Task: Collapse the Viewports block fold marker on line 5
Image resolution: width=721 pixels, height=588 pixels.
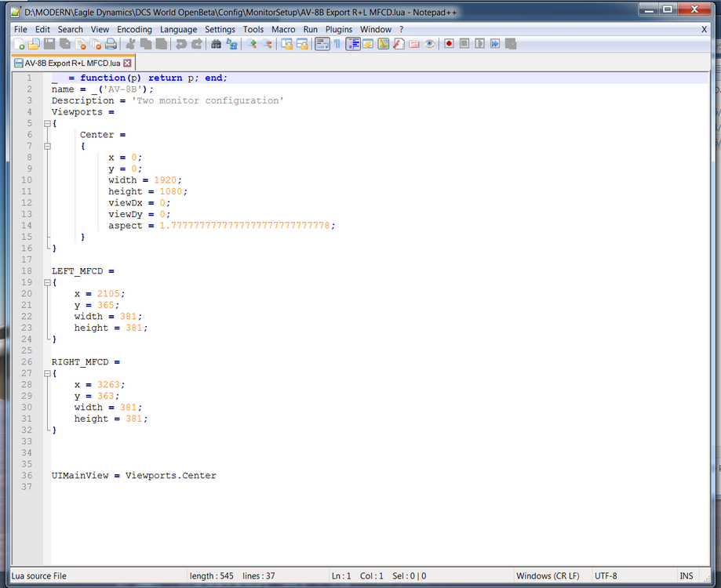Action: (47, 124)
